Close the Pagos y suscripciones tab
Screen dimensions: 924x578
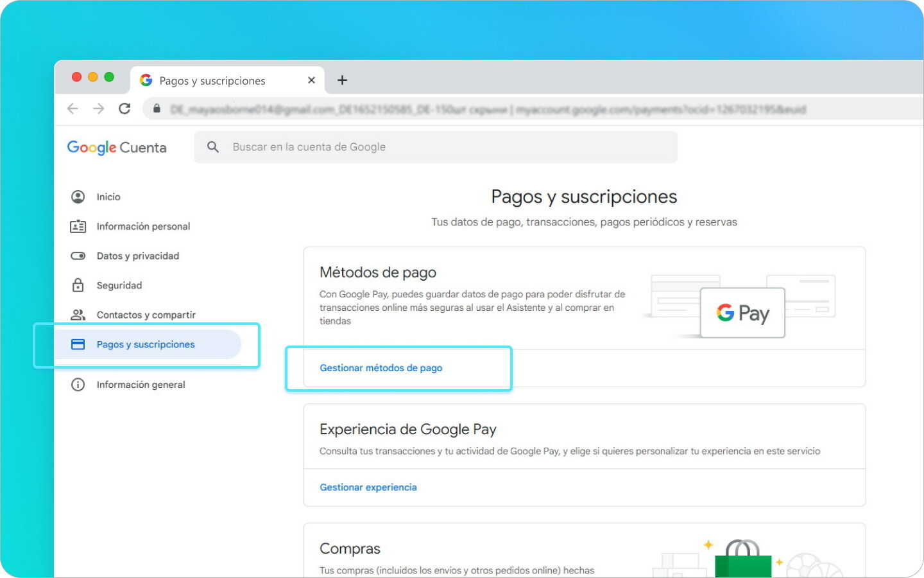pyautogui.click(x=311, y=80)
